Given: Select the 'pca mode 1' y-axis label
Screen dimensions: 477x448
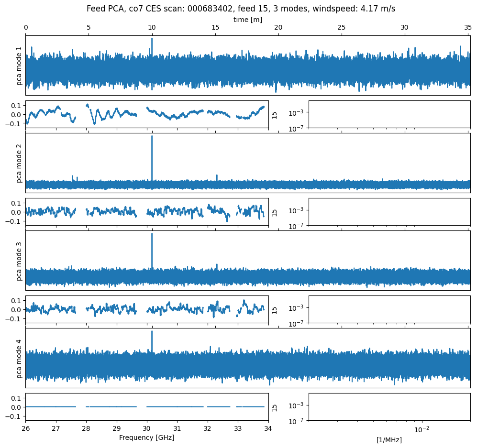Looking at the screenshot, I should point(20,66).
